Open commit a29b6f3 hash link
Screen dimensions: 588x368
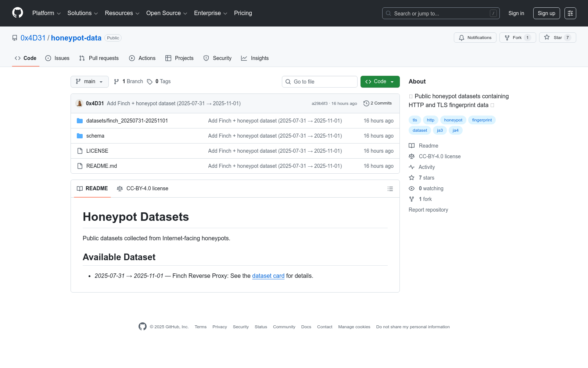[x=319, y=103]
